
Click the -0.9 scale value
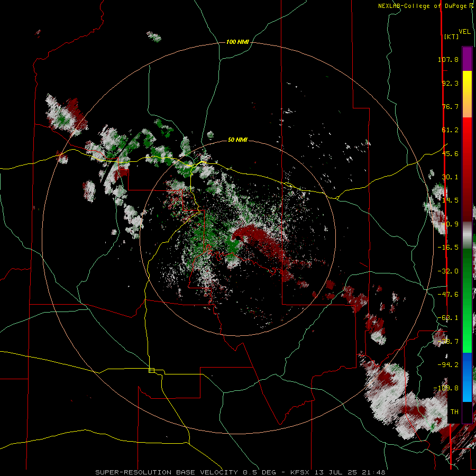click(450, 224)
